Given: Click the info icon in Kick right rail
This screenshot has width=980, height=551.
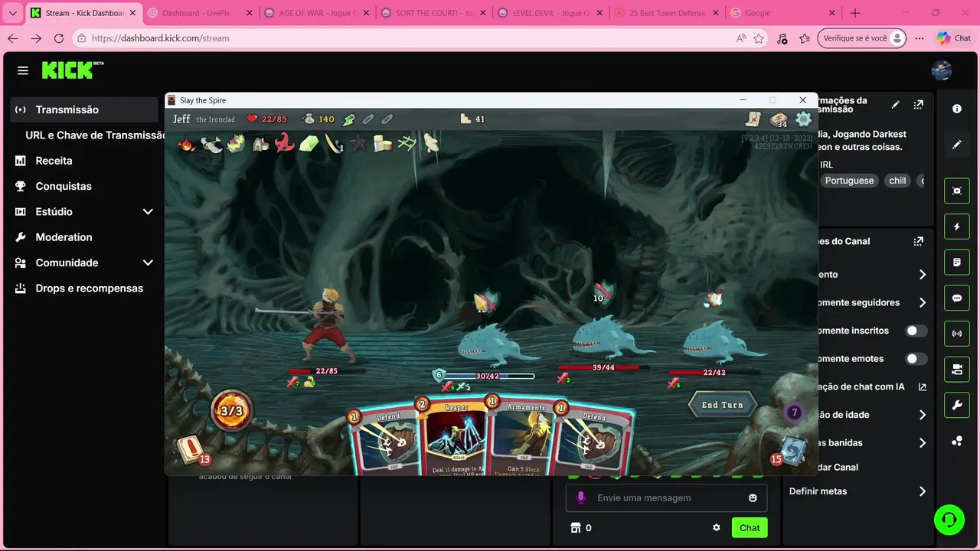Looking at the screenshot, I should pos(957,109).
